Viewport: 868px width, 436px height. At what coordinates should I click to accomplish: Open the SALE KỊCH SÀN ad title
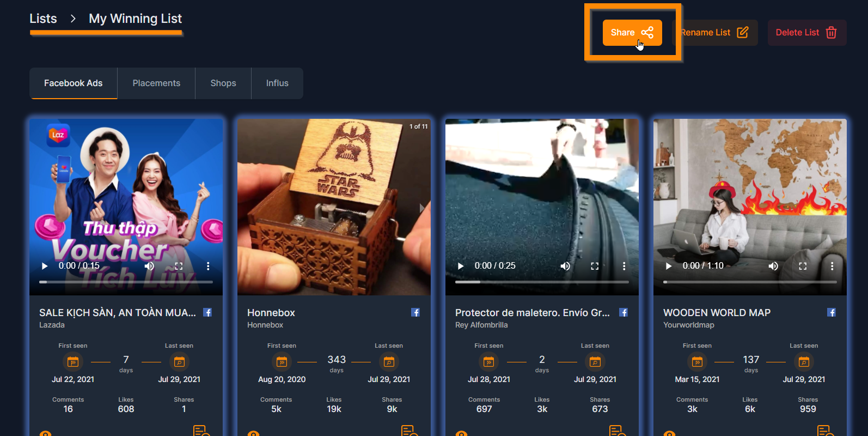coord(118,313)
